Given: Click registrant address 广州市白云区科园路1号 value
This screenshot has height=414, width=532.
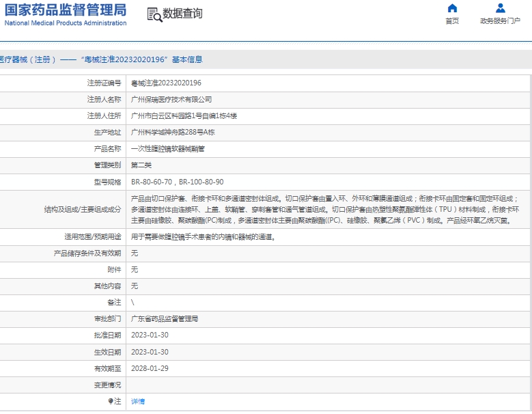Looking at the screenshot, I should (x=184, y=116).
